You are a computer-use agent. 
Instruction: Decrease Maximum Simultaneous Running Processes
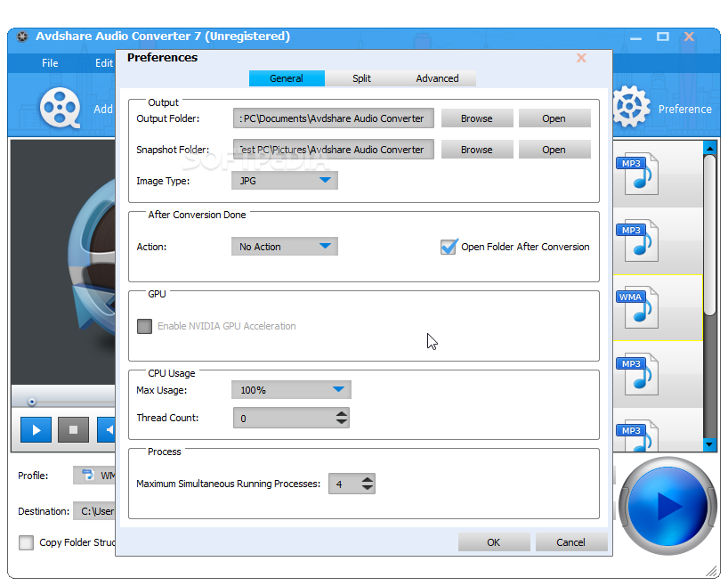pos(368,487)
